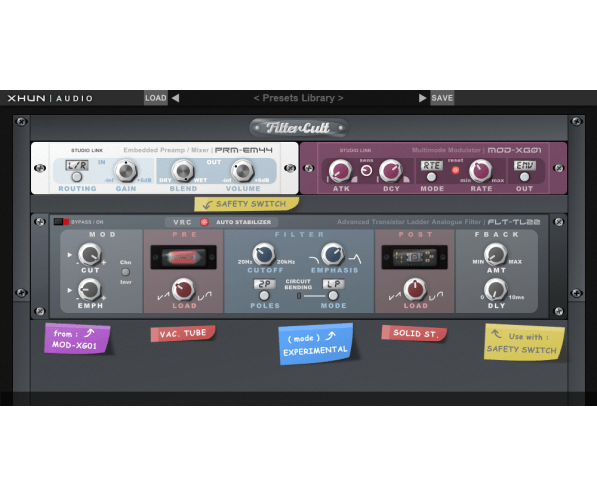The width and height of the screenshot is (597, 497).
Task: Click the POST LOAD knob
Action: (x=415, y=290)
